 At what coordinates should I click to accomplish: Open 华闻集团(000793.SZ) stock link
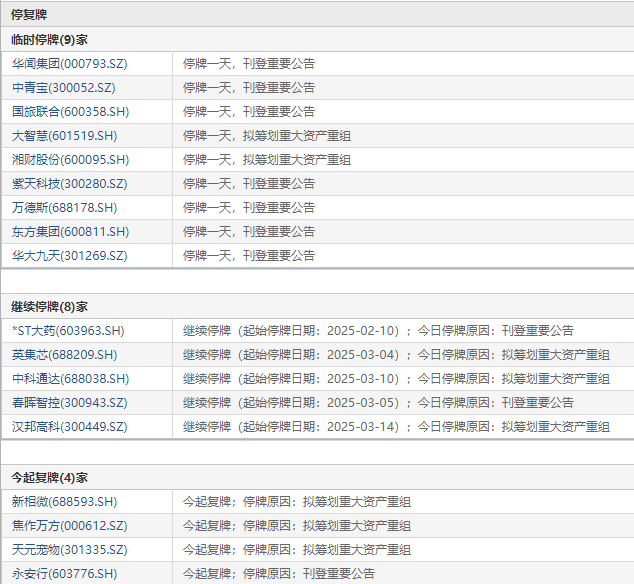pos(70,63)
